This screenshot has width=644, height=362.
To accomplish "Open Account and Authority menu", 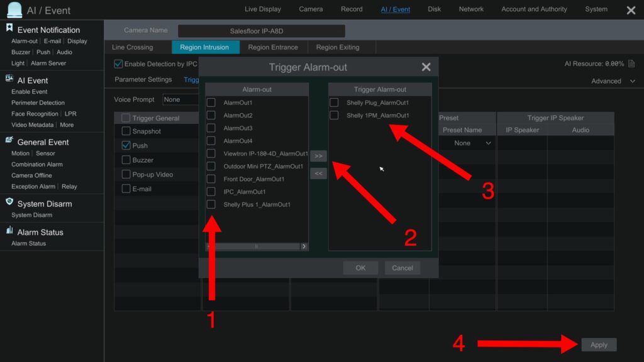I will click(534, 9).
